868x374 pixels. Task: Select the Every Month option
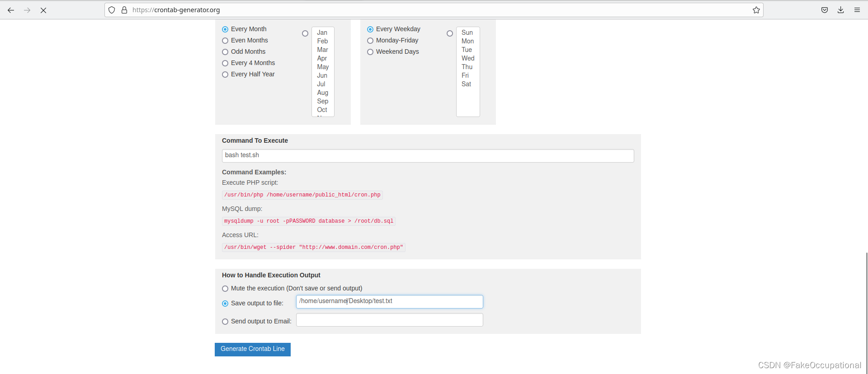pyautogui.click(x=225, y=29)
